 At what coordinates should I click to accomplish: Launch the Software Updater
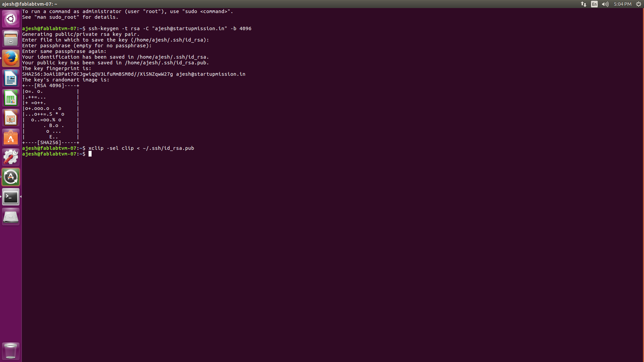(x=11, y=177)
